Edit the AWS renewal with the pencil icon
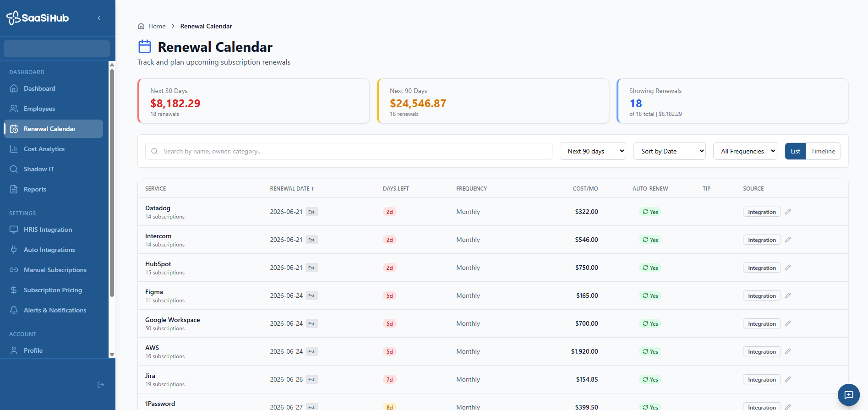 click(x=788, y=351)
